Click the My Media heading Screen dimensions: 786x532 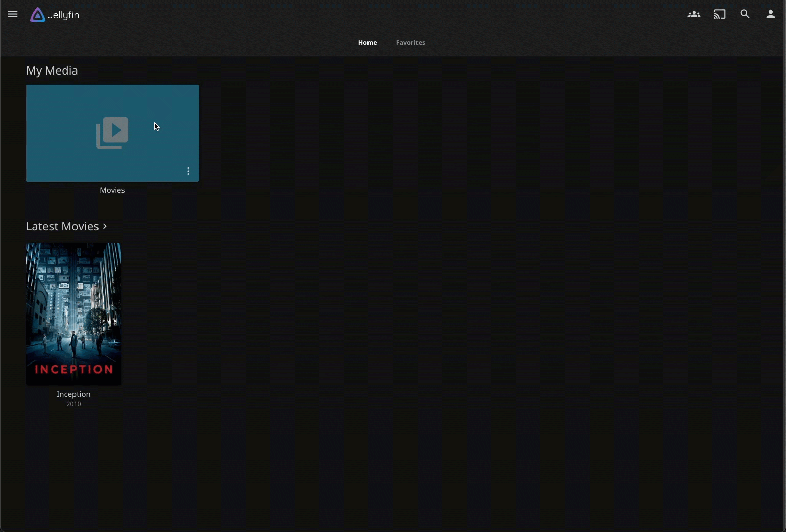(52, 70)
